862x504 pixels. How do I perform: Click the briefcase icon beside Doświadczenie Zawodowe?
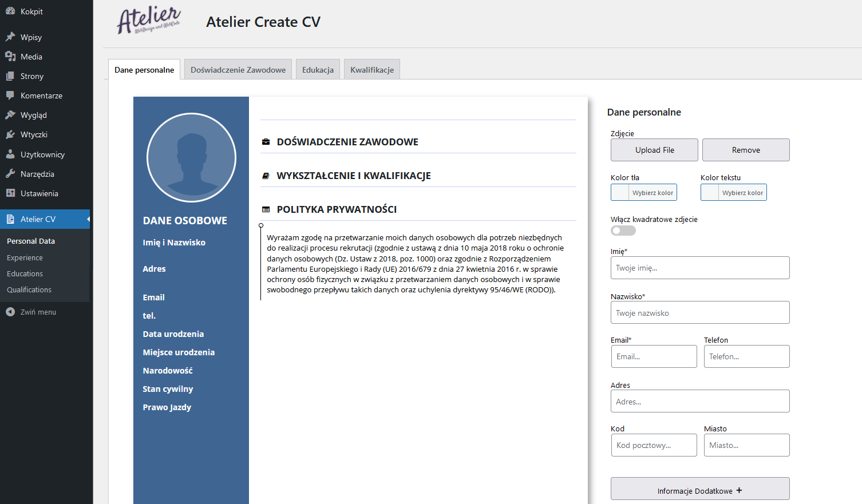pyautogui.click(x=266, y=142)
